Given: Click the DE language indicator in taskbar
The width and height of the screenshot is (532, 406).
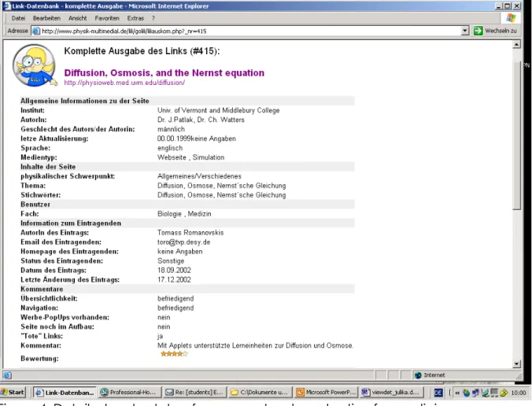Looking at the screenshot, I should pos(438,393).
